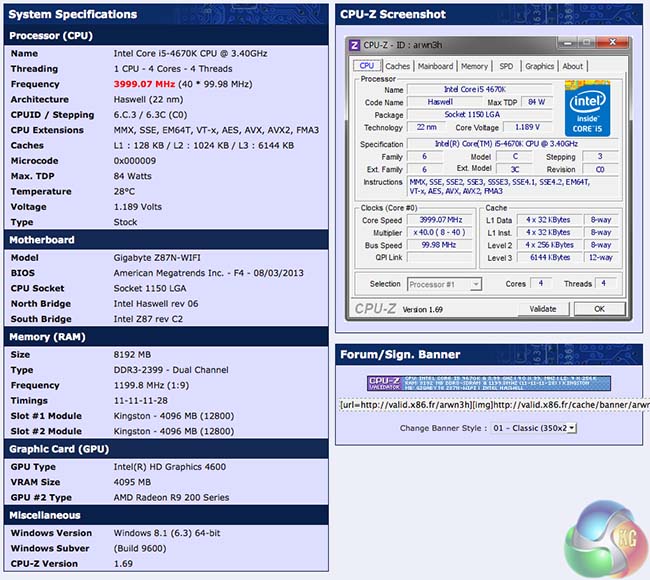
Task: Select the Memory tab in CPU-Z
Action: (474, 67)
